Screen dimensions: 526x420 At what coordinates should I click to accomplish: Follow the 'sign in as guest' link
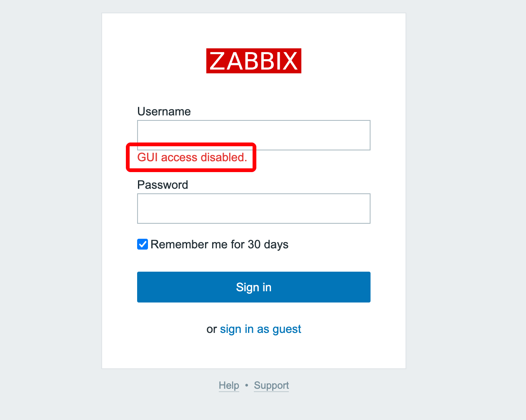point(260,329)
